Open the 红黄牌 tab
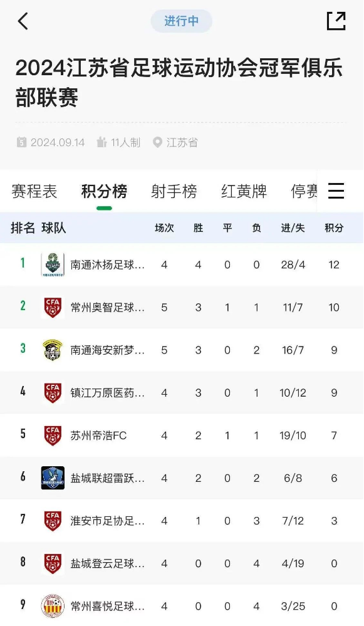Viewport: 364px width, 626px height. pos(244,191)
